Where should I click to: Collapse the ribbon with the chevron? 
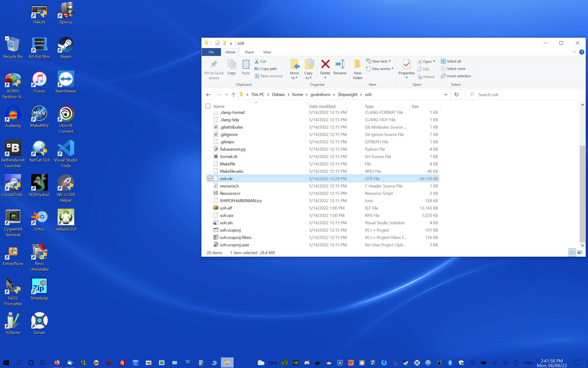[x=574, y=52]
